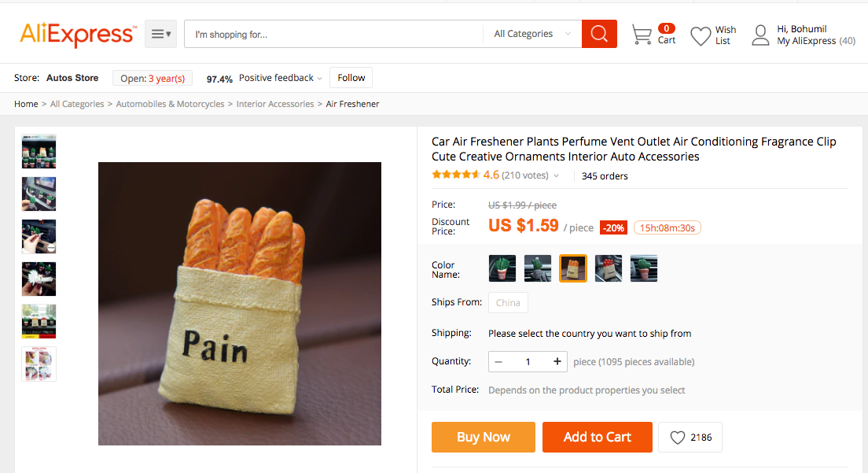Viewport: 868px width, 473px height.
Task: Click the orange search magnifier button
Action: point(599,34)
